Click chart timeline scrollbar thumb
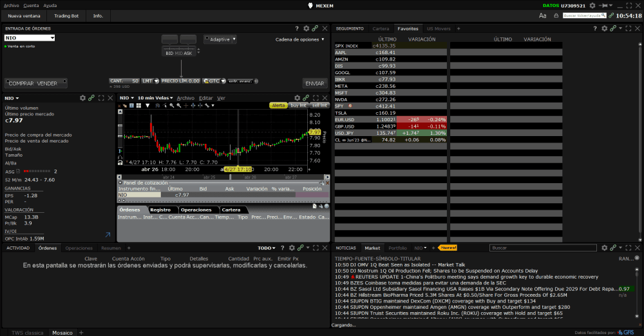The width and height of the screenshot is (644, 336). coord(230,177)
